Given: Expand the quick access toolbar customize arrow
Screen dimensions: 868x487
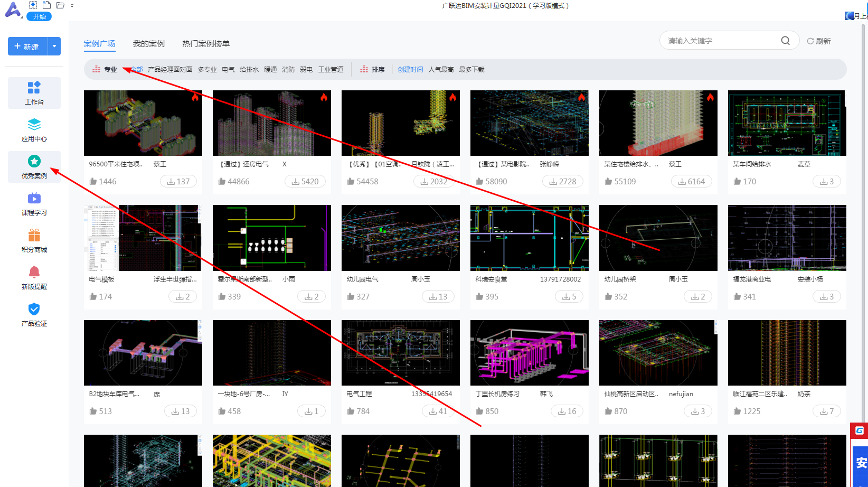Looking at the screenshot, I should click(72, 6).
